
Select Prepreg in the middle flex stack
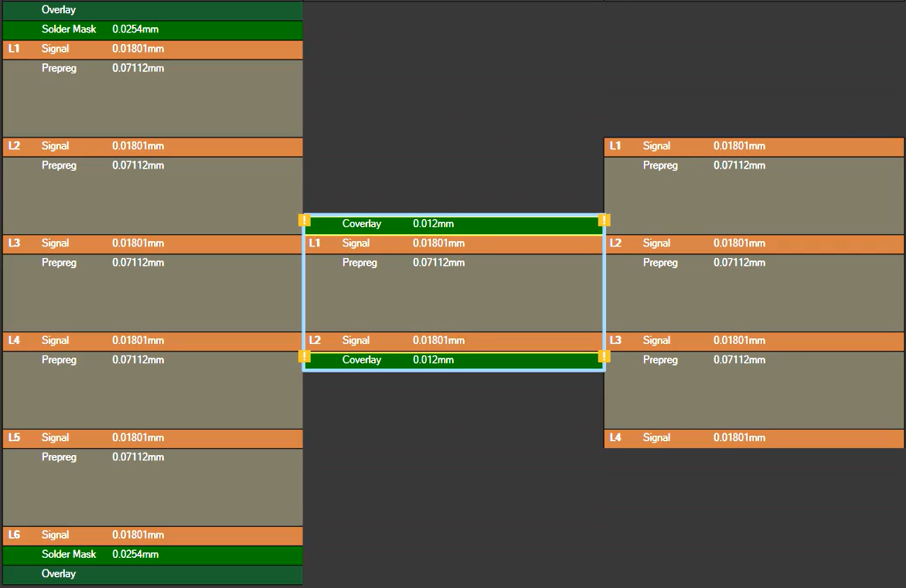tap(454, 293)
